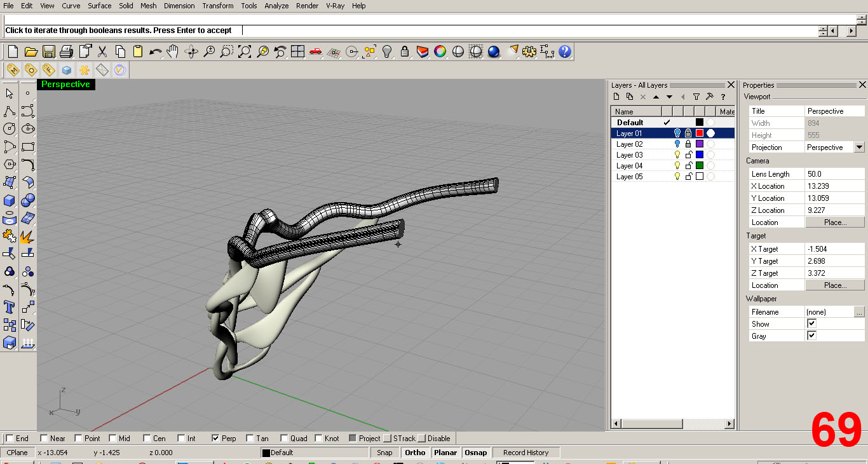Click the Lens Length value field

[835, 174]
